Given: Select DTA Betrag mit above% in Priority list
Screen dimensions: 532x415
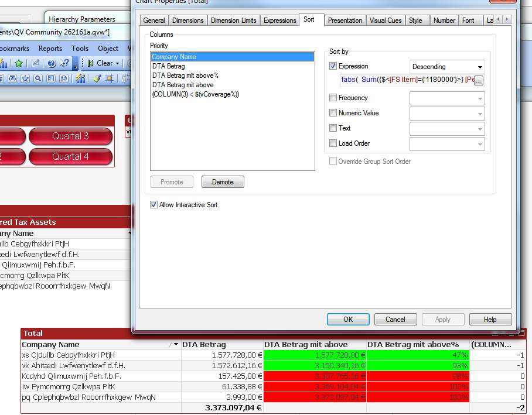Looking at the screenshot, I should (x=233, y=76).
